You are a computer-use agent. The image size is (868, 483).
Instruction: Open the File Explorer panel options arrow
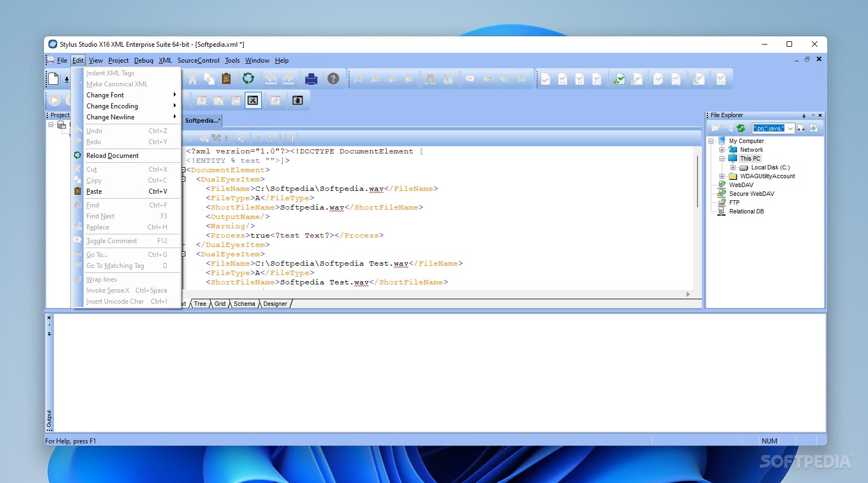click(x=813, y=116)
